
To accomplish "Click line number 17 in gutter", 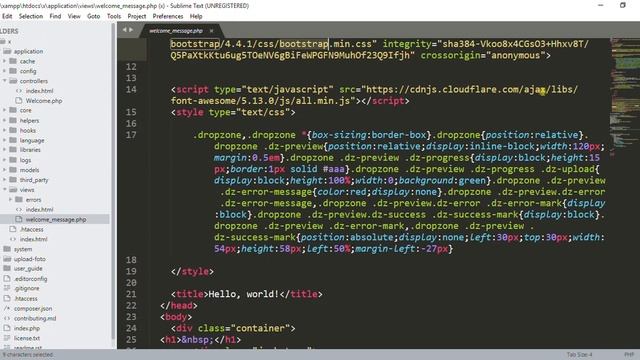I will 131,135.
